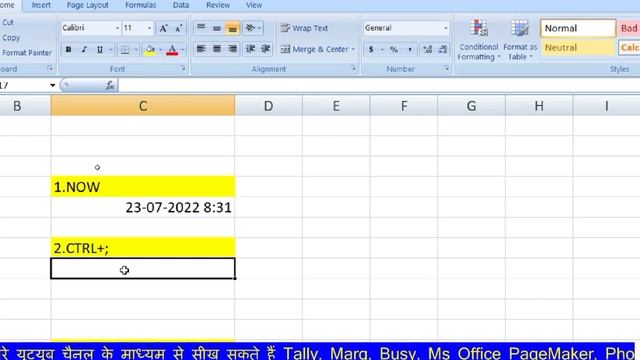Select cell containing 2.CTRL+;

click(x=143, y=248)
